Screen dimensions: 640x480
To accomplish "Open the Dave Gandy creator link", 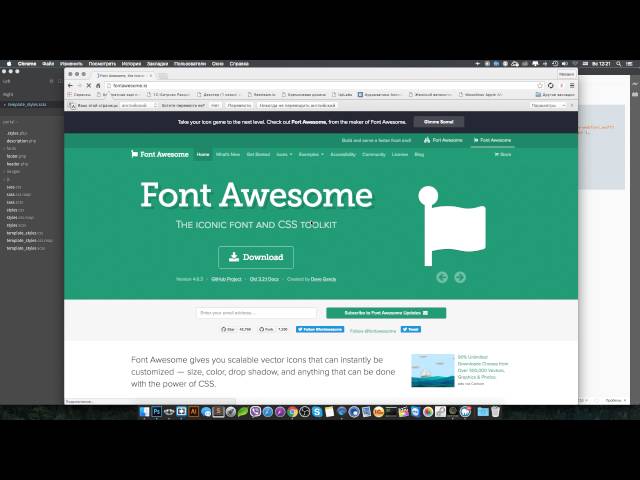I will click(x=323, y=279).
